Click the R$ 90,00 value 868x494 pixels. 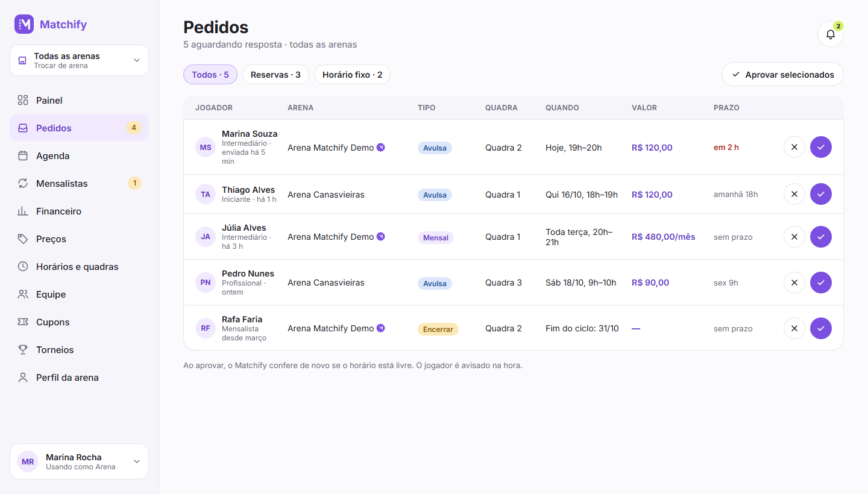[650, 283]
